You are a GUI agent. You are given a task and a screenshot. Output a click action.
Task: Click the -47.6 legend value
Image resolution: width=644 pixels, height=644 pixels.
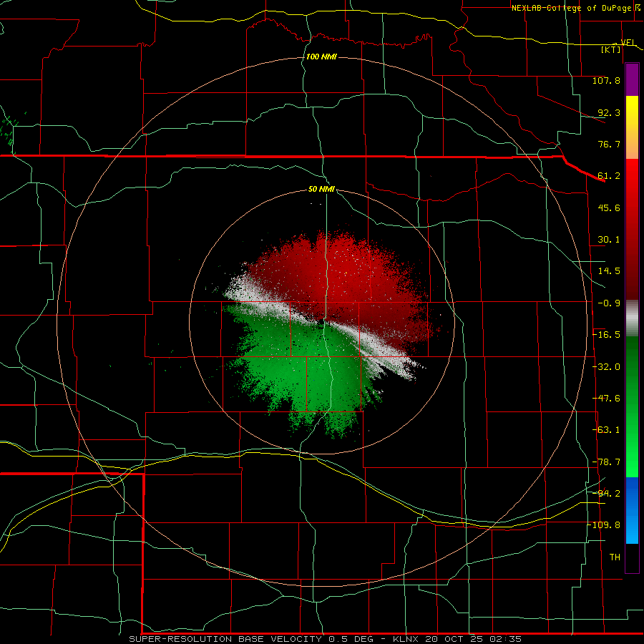606,399
